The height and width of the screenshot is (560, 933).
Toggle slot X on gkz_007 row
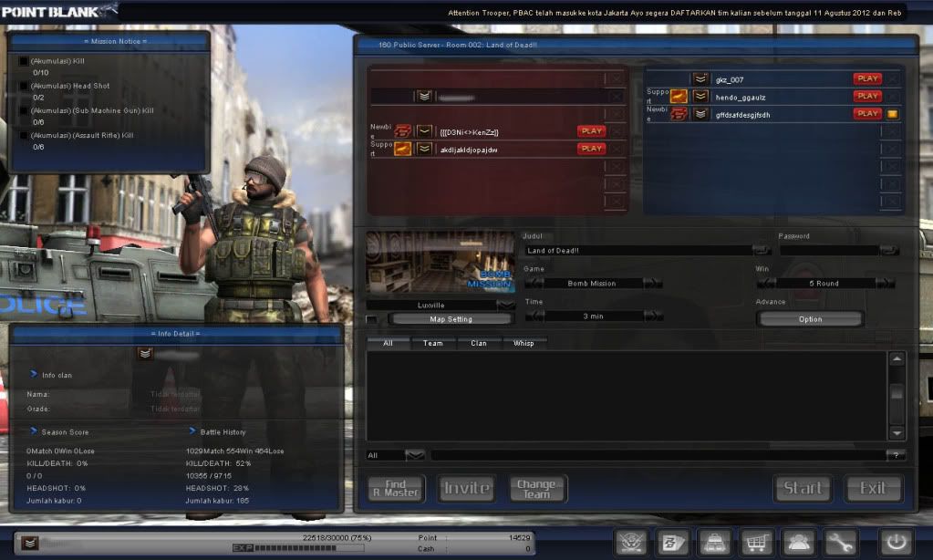pyautogui.click(x=892, y=78)
